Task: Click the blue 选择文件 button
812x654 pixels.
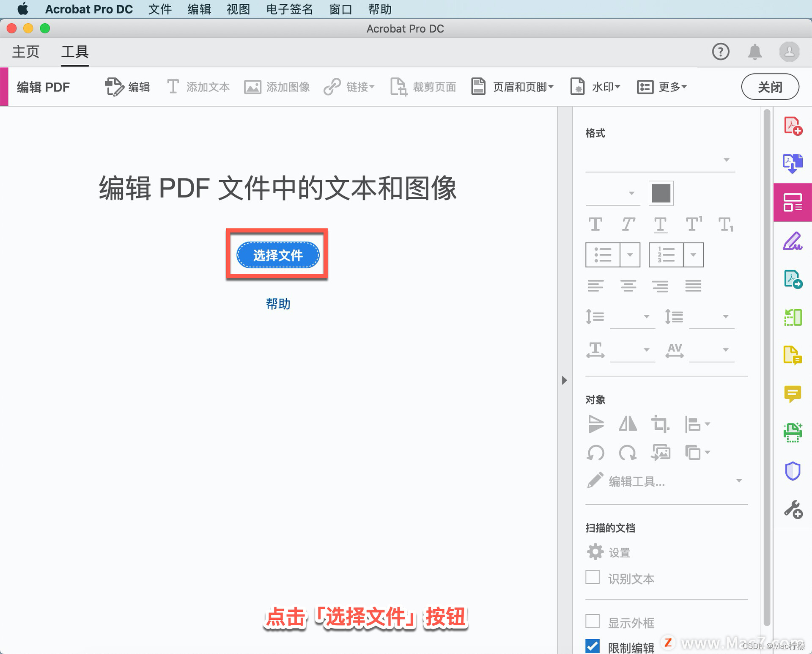Action: coord(278,255)
